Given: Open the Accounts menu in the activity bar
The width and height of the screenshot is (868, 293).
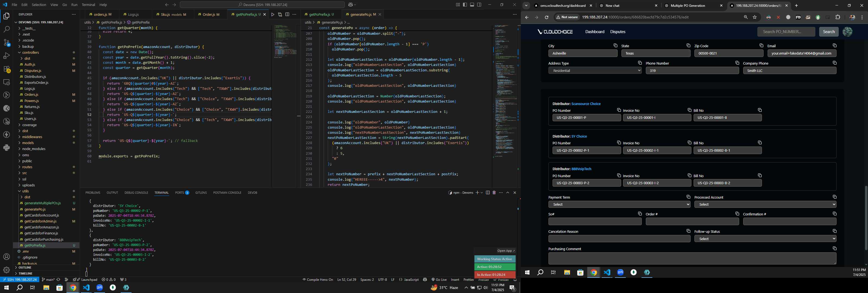Looking at the screenshot, I should [7, 257].
